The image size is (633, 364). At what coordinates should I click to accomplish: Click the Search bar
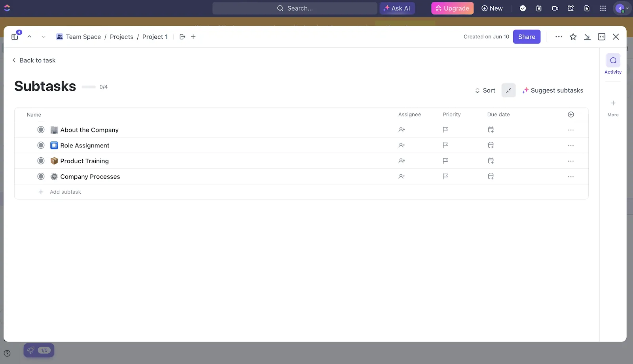pos(295,8)
